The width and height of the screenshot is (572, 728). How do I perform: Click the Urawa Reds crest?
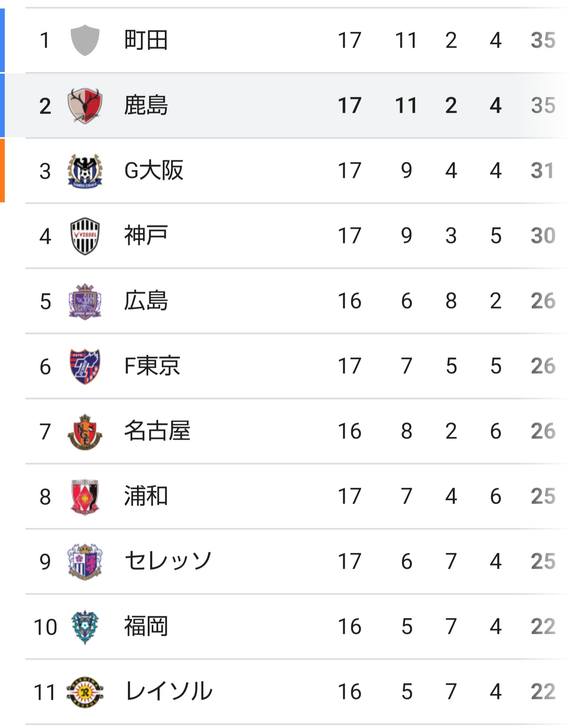pyautogui.click(x=85, y=497)
